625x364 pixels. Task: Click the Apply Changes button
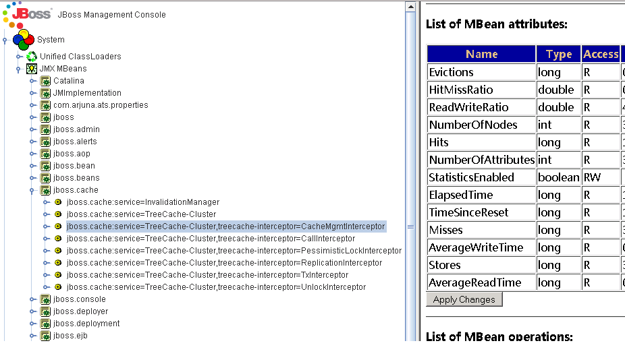click(464, 299)
